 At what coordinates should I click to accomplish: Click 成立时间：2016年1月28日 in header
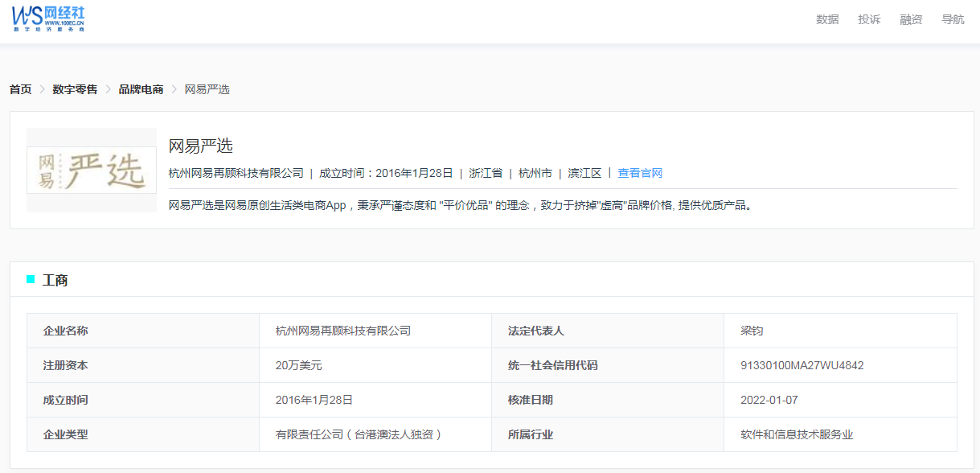386,173
